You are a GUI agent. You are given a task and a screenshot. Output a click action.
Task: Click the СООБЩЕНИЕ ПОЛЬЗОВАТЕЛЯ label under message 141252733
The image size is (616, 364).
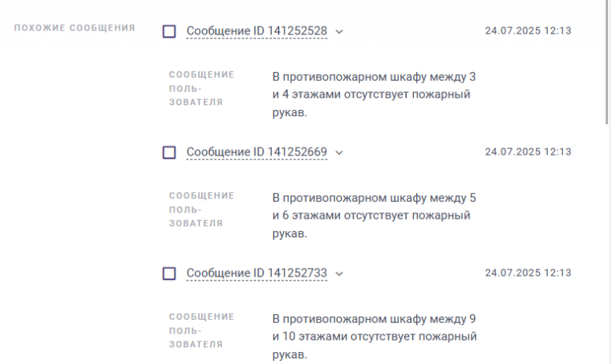(201, 330)
